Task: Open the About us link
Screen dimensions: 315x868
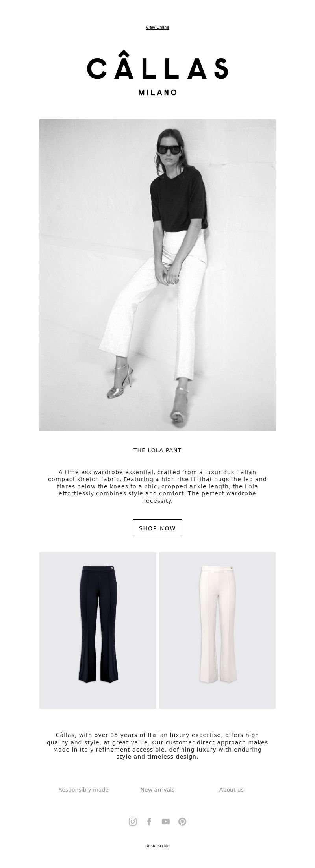Action: pyautogui.click(x=232, y=790)
